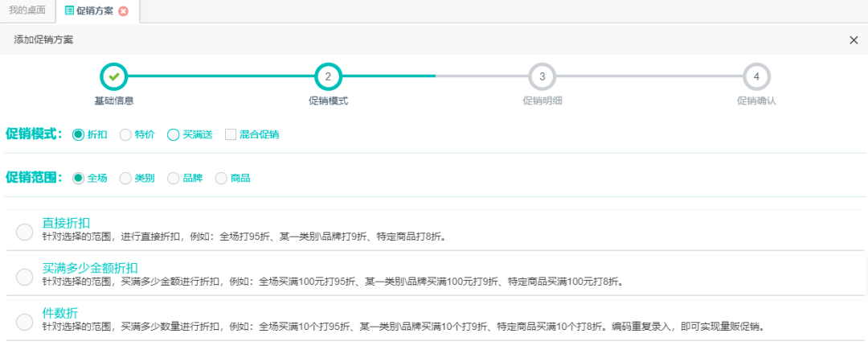Choose 买满送 promotion mode

[x=173, y=134]
